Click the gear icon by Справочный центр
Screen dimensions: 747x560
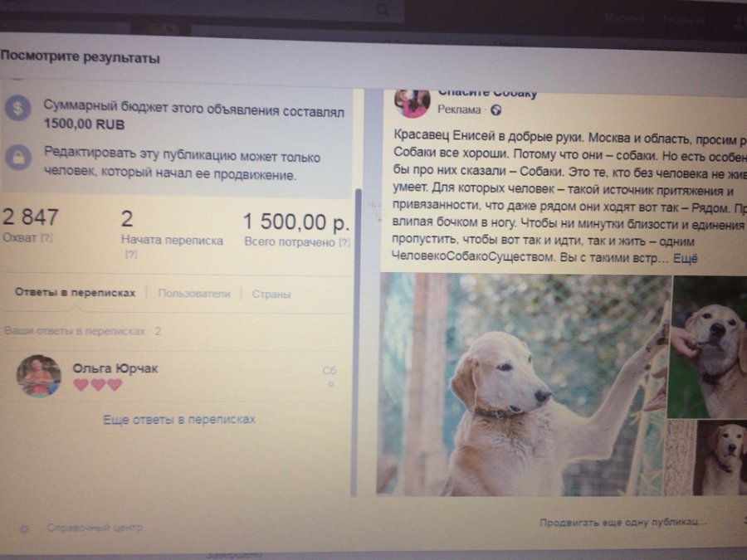pos(24,528)
